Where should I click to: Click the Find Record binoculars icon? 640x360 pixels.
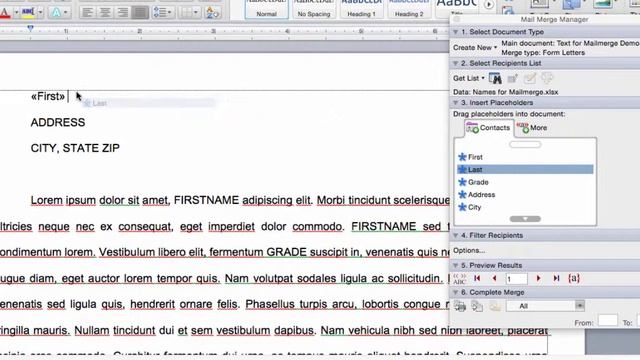[495, 78]
